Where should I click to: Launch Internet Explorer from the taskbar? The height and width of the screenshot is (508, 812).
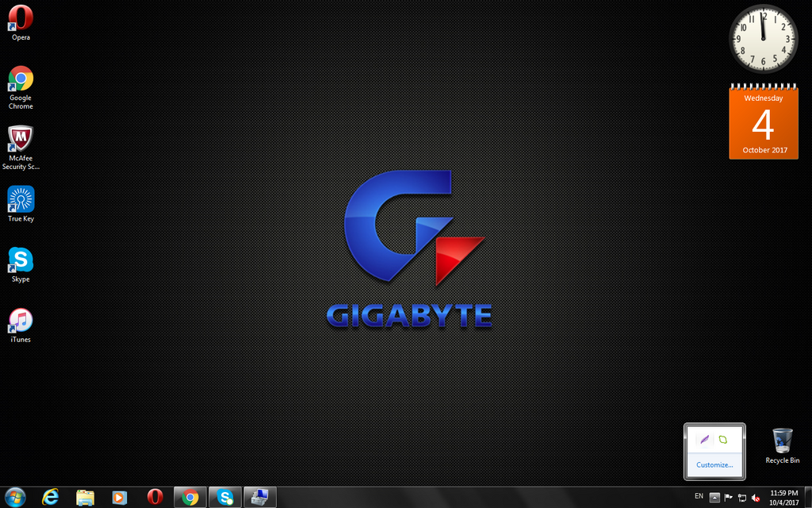[x=50, y=498]
